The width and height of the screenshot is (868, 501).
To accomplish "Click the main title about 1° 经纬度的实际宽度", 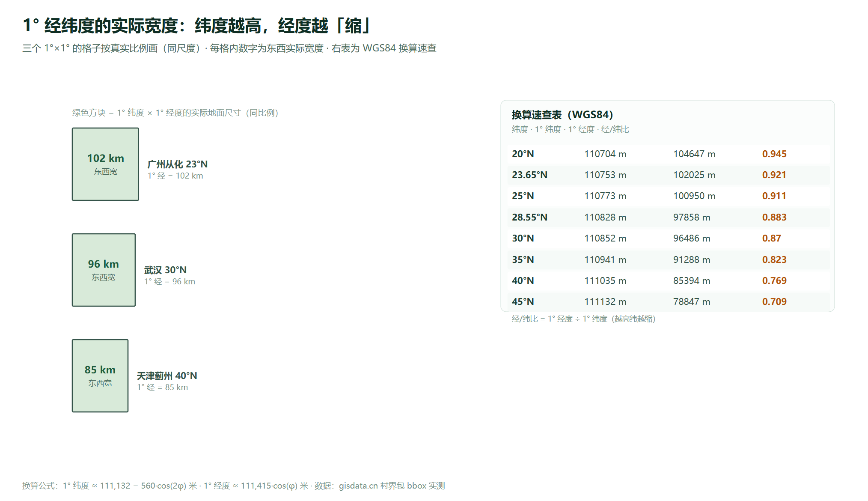I will coord(196,26).
